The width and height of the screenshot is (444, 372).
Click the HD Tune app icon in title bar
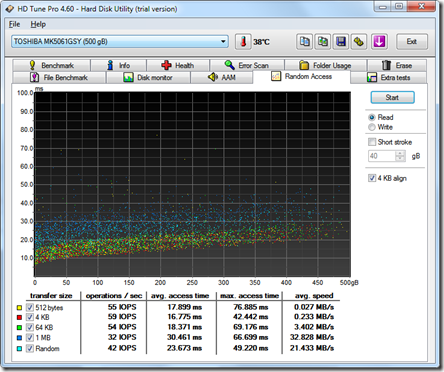pos(10,9)
